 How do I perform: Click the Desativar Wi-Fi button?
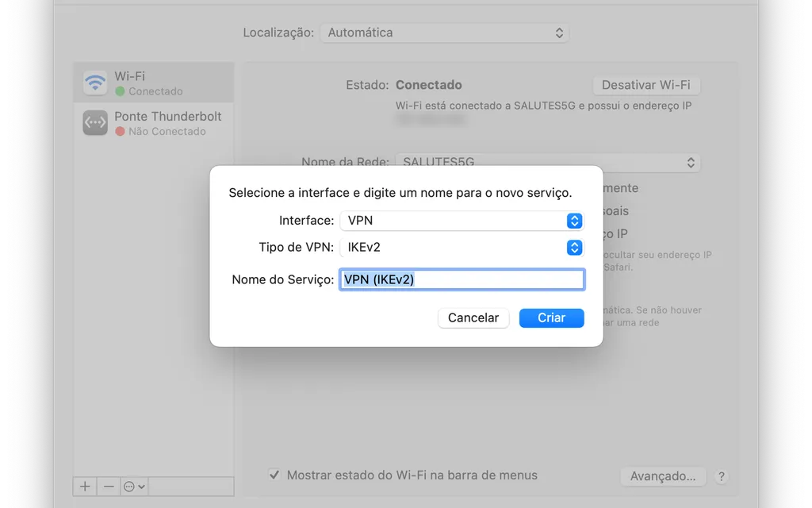tap(646, 85)
